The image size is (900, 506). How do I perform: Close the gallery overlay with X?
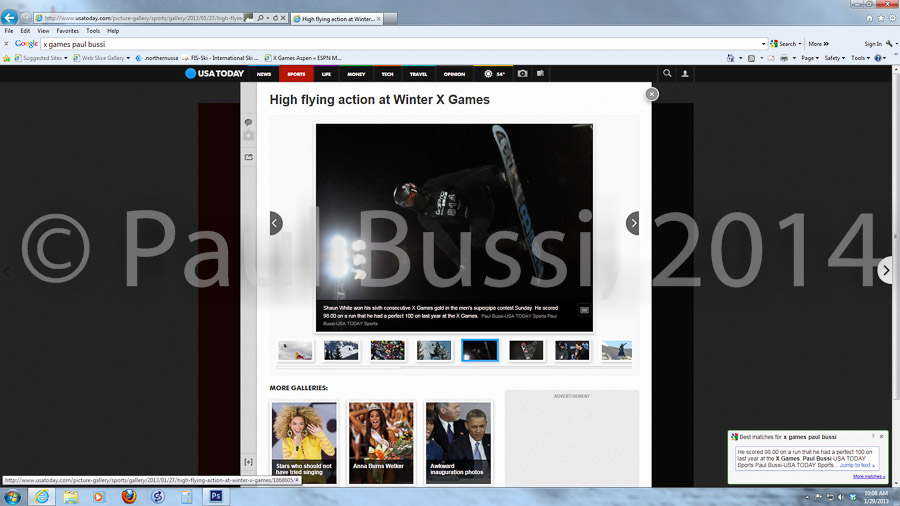[651, 94]
